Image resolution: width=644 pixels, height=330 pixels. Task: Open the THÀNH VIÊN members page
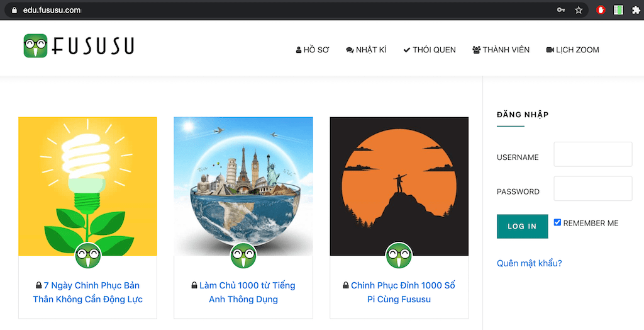(501, 50)
